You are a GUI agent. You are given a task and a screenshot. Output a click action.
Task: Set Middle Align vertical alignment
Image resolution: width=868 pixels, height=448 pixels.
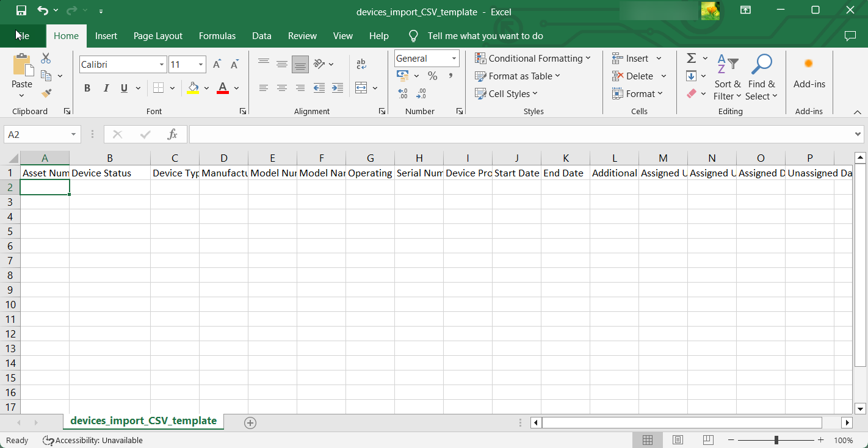click(282, 63)
